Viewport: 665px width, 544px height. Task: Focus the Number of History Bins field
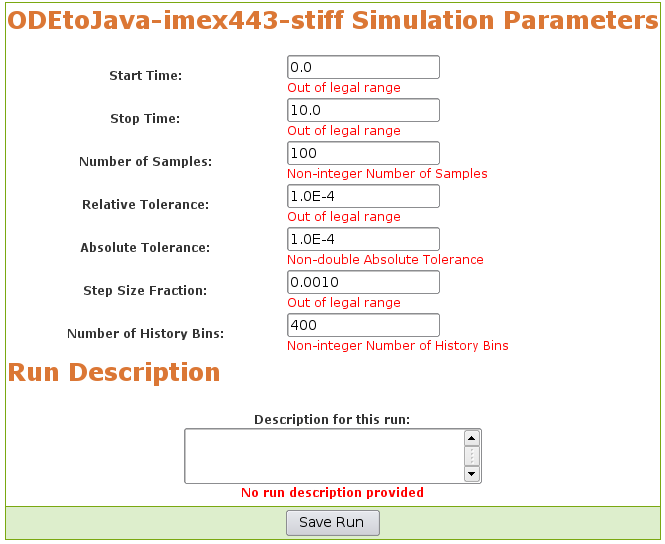(363, 325)
